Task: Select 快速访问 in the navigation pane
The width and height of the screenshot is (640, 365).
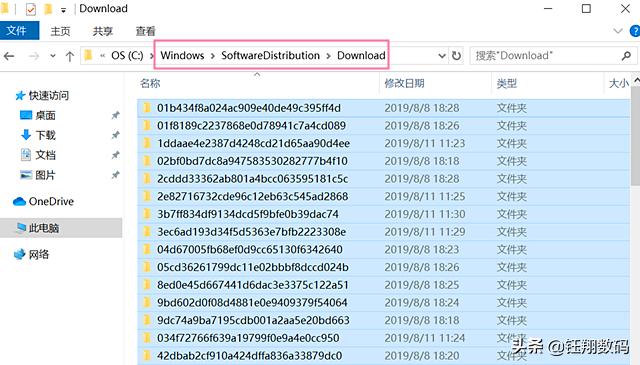Action: (x=42, y=96)
